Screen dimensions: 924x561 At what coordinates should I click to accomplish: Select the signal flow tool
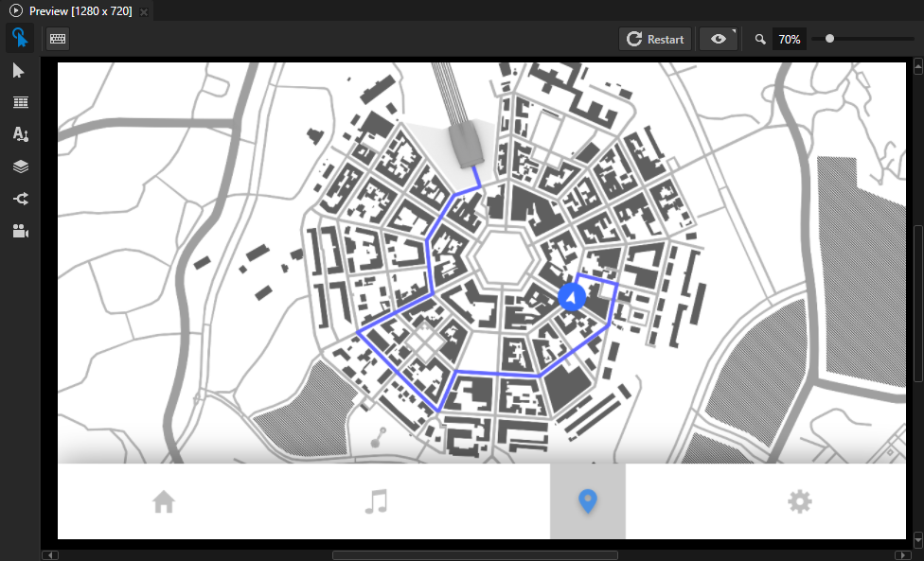pos(20,198)
